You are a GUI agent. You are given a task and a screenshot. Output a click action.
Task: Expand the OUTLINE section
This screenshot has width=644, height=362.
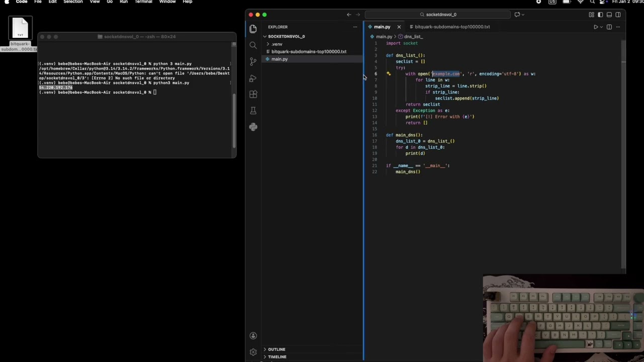pos(312,349)
